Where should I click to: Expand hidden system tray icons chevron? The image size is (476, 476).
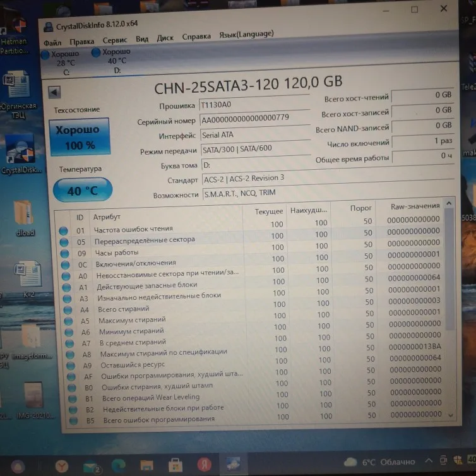pos(429,460)
